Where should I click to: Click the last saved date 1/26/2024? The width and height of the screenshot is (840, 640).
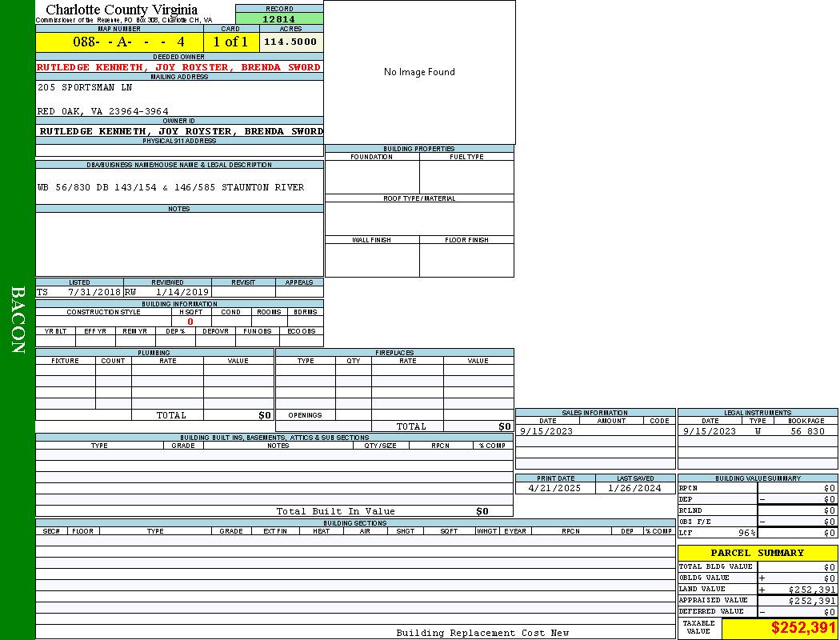click(634, 488)
